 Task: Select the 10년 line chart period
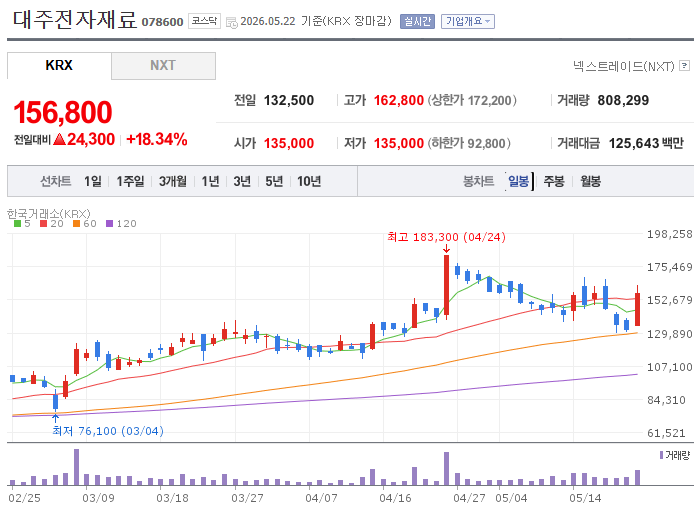[309, 181]
